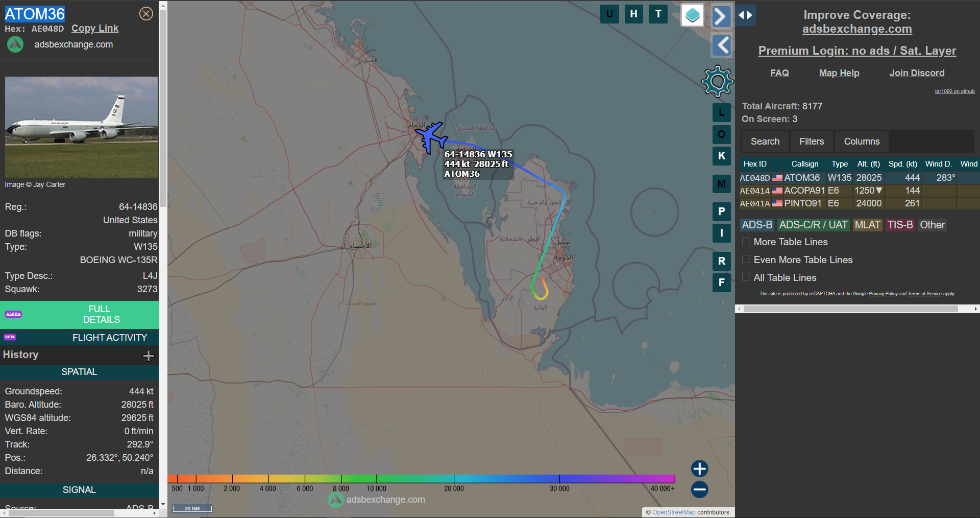The height and width of the screenshot is (518, 980).
Task: Click the TIS-B source legend
Action: pyautogui.click(x=900, y=225)
